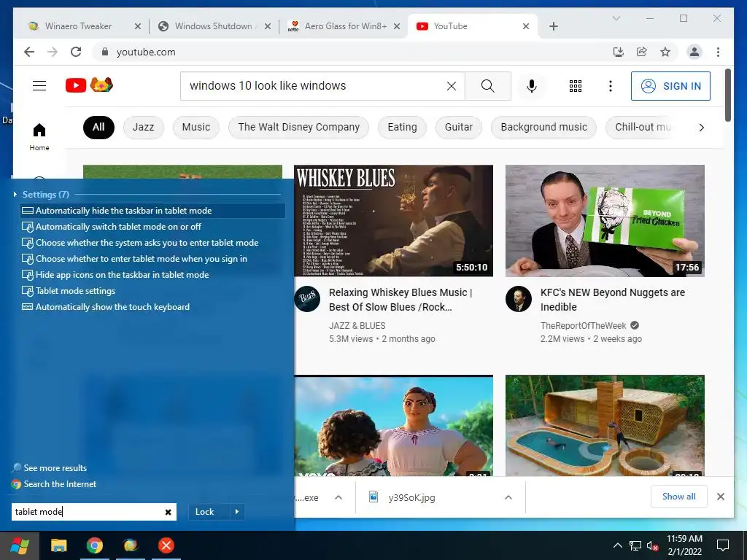Image resolution: width=747 pixels, height=560 pixels.
Task: Open the bamboo pool house video thumbnail
Action: click(x=605, y=425)
